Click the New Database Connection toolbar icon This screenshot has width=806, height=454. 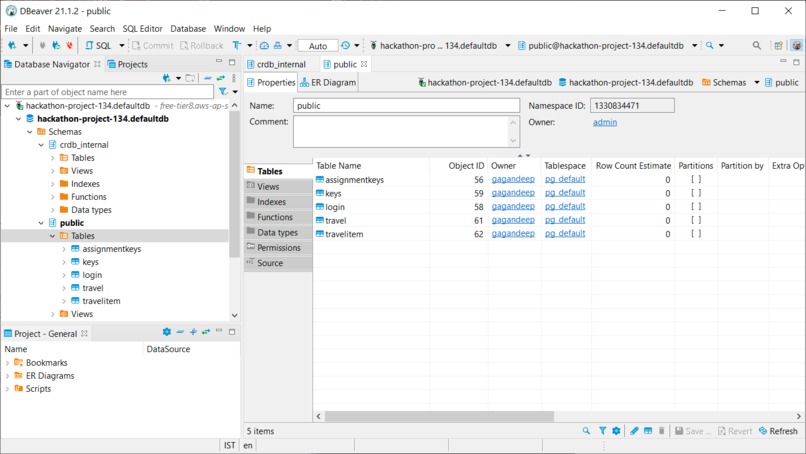(x=12, y=45)
